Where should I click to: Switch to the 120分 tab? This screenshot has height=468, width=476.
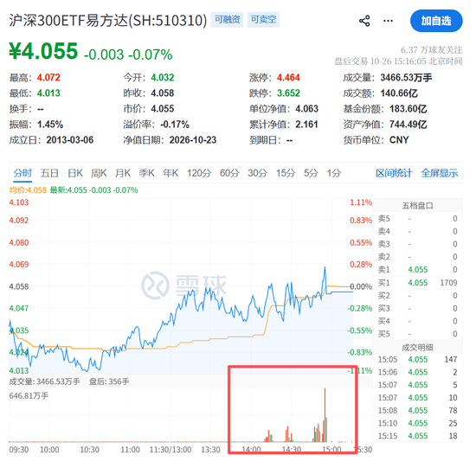click(199, 173)
